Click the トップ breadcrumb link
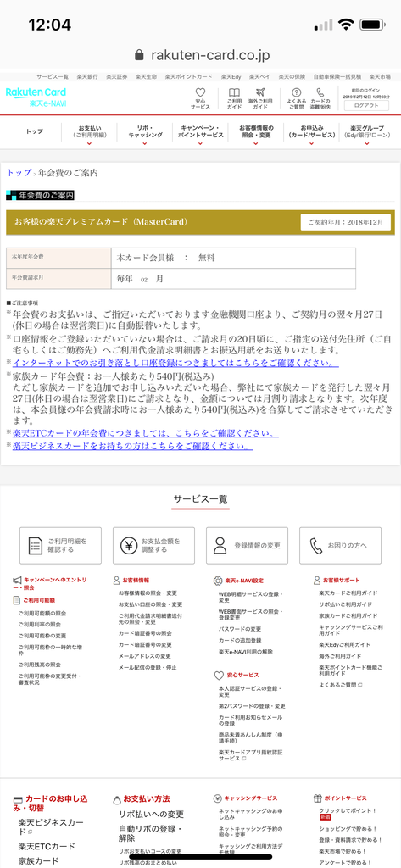The image size is (401, 868). pyautogui.click(x=19, y=173)
